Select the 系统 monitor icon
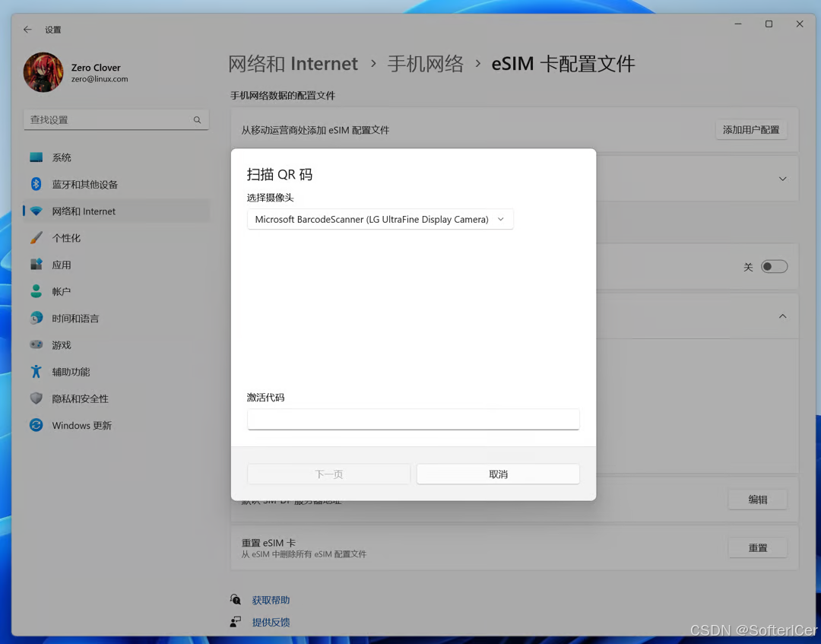 point(36,157)
